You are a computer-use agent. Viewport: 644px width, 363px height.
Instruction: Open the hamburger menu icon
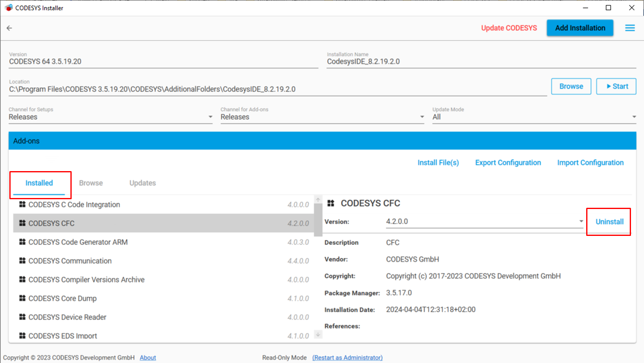(x=630, y=28)
